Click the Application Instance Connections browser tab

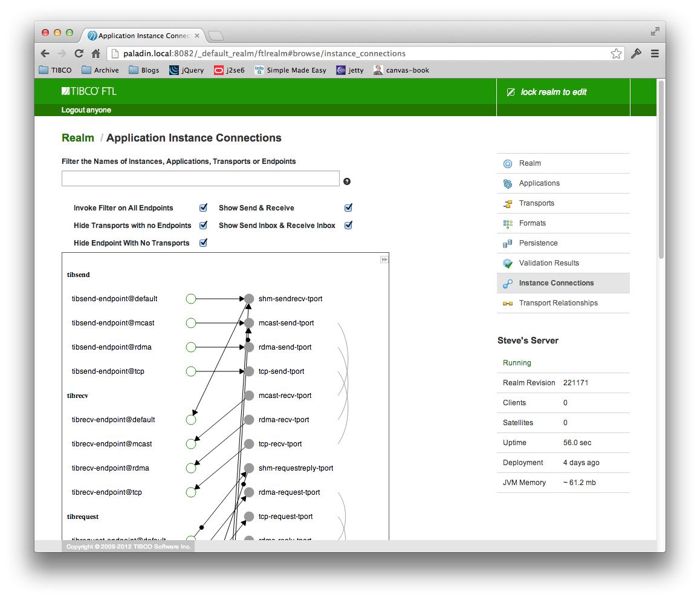click(142, 36)
